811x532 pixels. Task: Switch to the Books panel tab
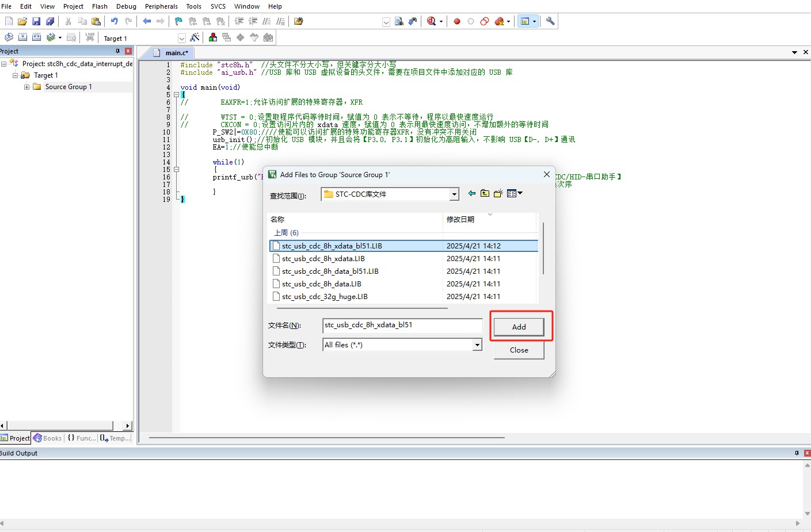click(48, 438)
